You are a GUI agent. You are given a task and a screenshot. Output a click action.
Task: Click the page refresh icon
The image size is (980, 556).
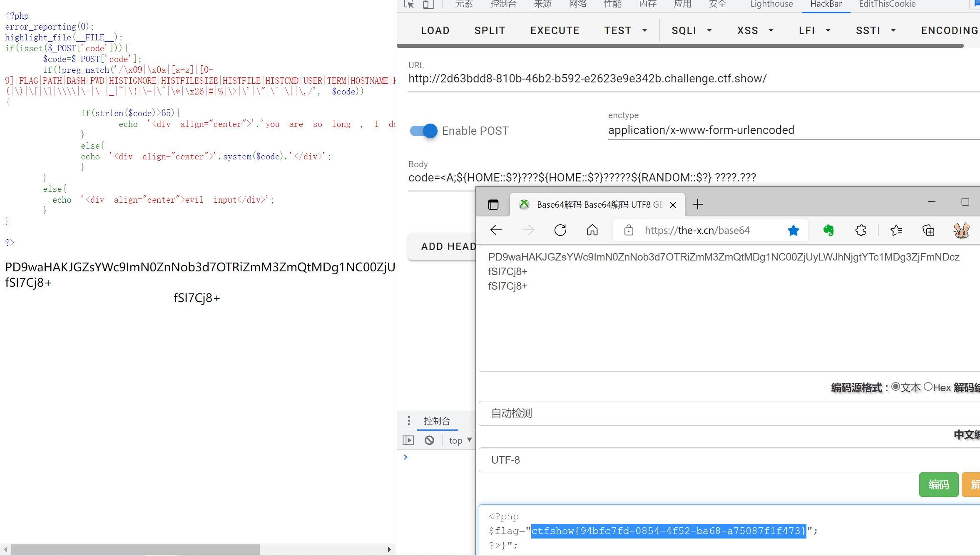560,230
